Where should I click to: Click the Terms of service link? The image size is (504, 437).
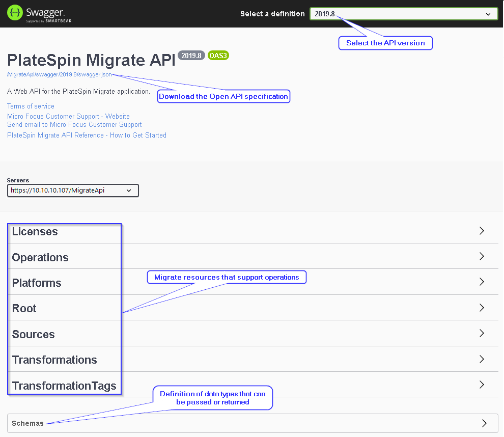coord(31,106)
